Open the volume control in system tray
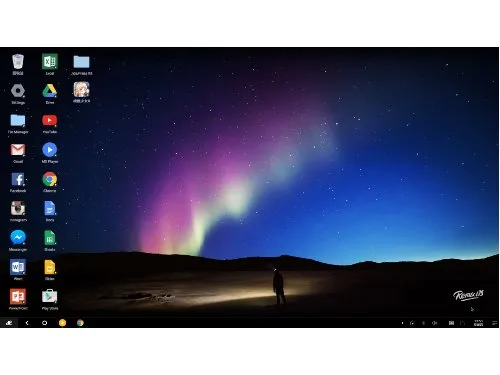Image resolution: width=500 pixels, height=375 pixels. click(x=434, y=323)
